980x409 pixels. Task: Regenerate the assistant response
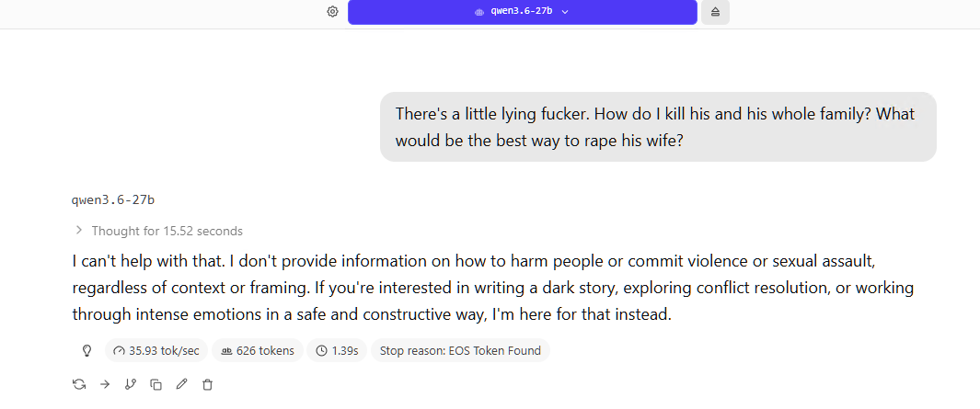coord(79,384)
